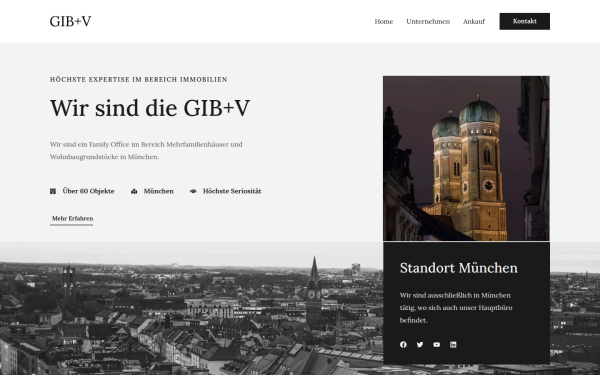Go to the Home menu item
The image size is (600, 375).
pos(383,21)
